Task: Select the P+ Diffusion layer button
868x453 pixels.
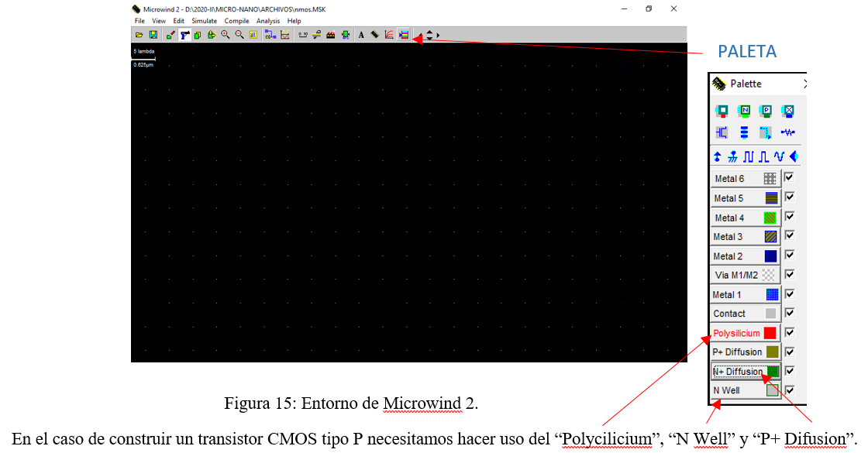Action: pyautogui.click(x=746, y=352)
